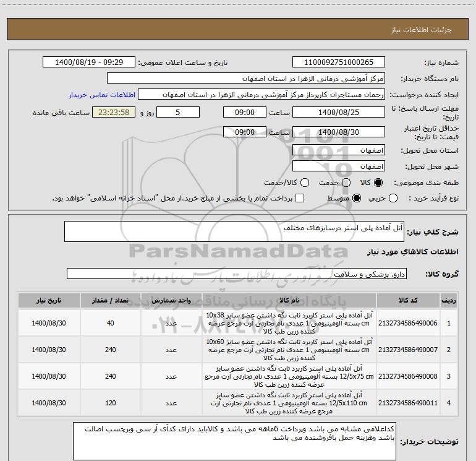Viewport: 476px width, 461px height.
Task: Select product code 2132734586490006
Action: pos(408,323)
